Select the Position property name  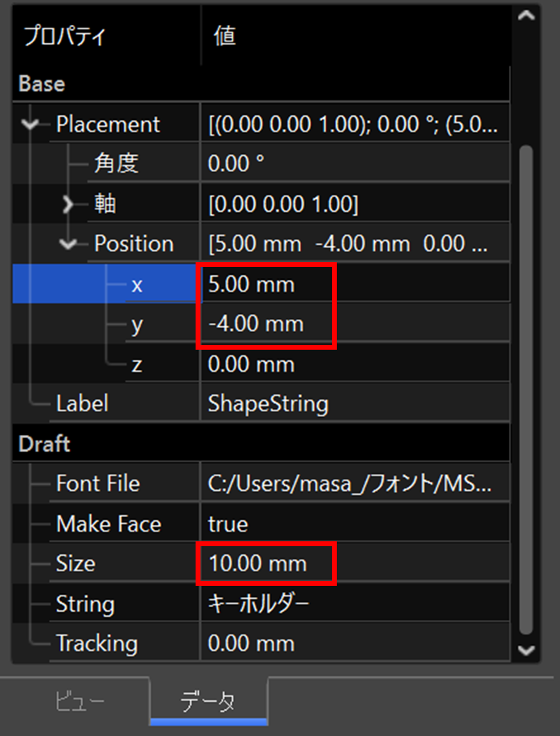pyautogui.click(x=134, y=244)
